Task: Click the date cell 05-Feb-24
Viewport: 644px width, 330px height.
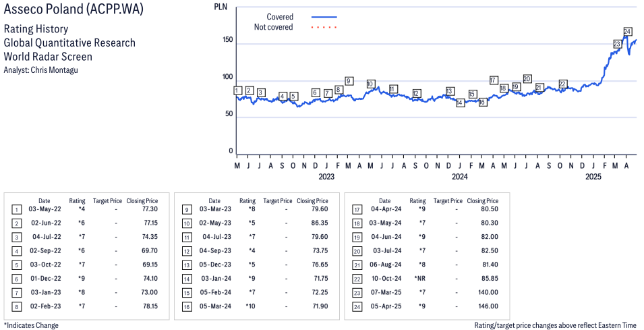Action: click(215, 292)
